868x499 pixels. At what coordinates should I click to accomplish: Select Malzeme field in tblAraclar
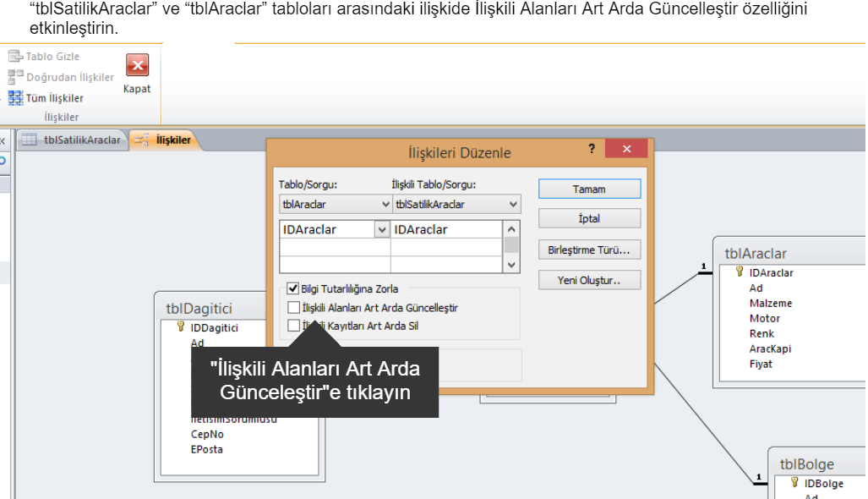pos(771,303)
